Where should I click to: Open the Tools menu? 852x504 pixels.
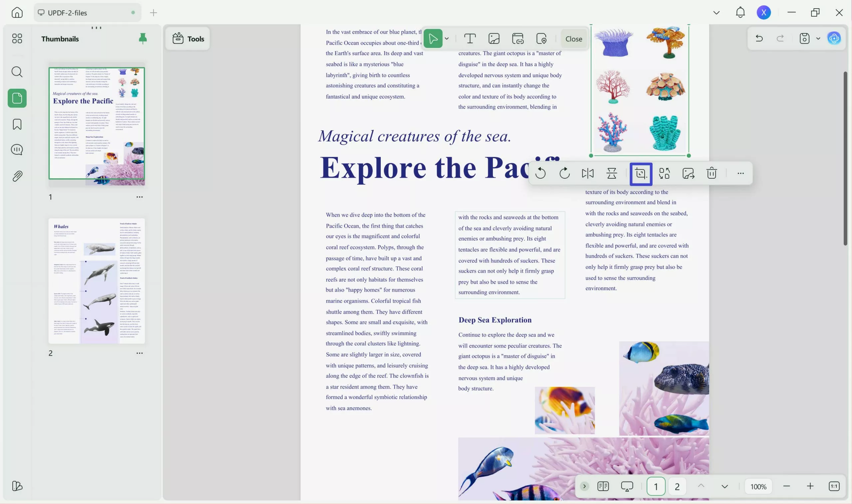(187, 38)
